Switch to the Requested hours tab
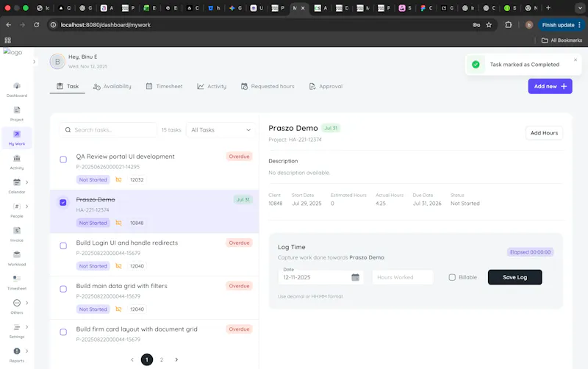The width and height of the screenshot is (588, 369). [268, 86]
